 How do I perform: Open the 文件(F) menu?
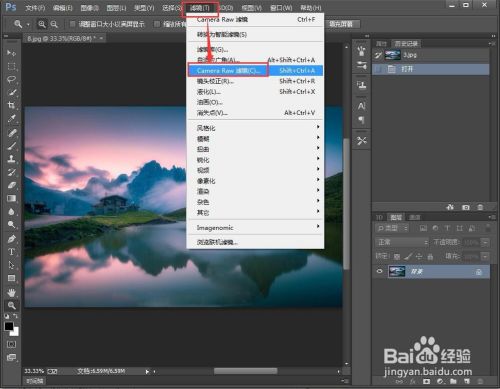[35, 8]
